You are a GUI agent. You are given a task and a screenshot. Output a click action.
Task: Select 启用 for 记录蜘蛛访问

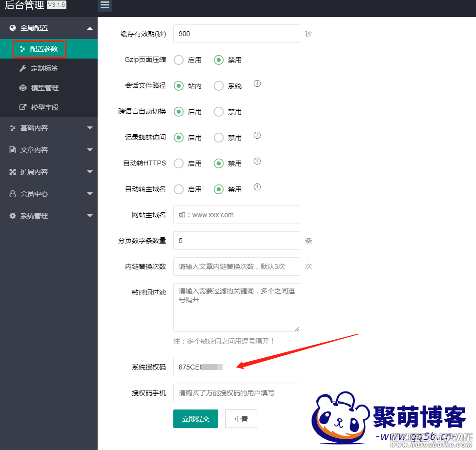[x=179, y=138]
